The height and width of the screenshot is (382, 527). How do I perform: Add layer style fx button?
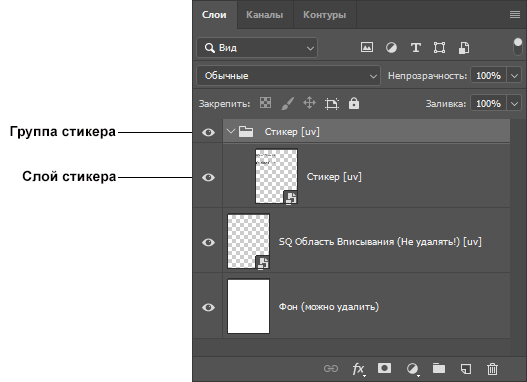pyautogui.click(x=359, y=369)
